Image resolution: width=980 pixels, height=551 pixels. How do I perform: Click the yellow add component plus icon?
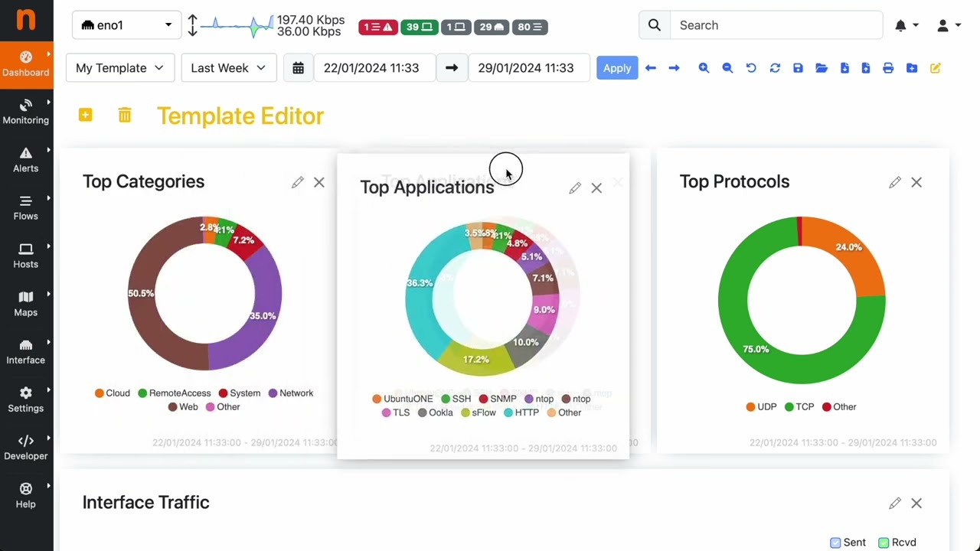[x=85, y=115]
